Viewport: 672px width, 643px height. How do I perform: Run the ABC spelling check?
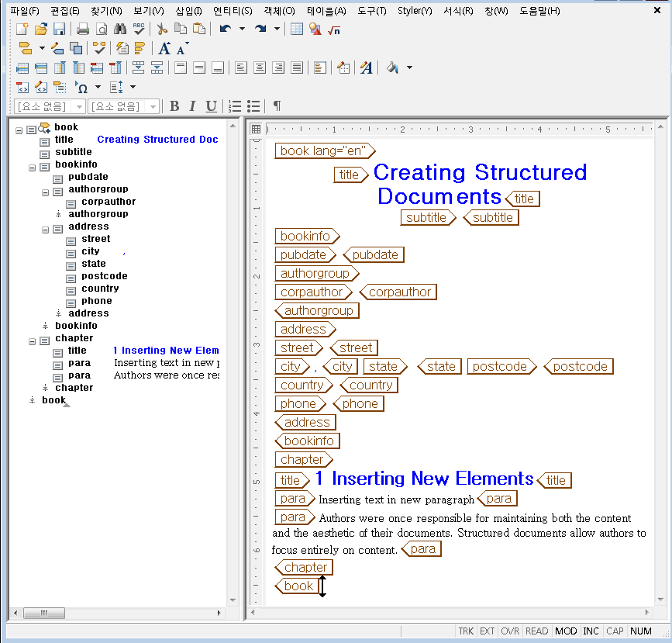click(139, 29)
